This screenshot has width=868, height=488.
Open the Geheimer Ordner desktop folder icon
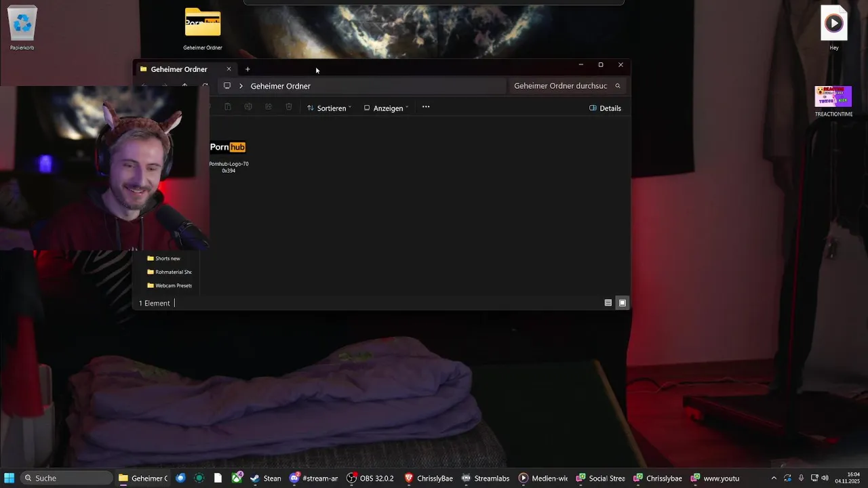[203, 28]
